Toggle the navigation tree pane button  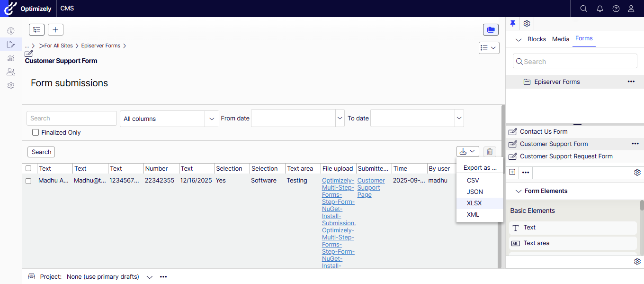36,30
